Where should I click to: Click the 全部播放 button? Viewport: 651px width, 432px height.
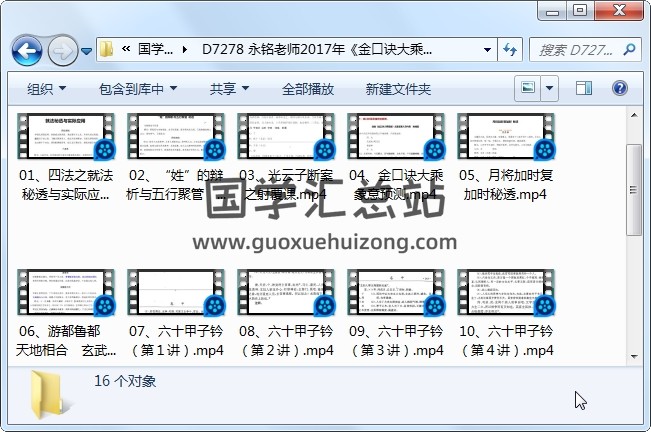tap(308, 89)
